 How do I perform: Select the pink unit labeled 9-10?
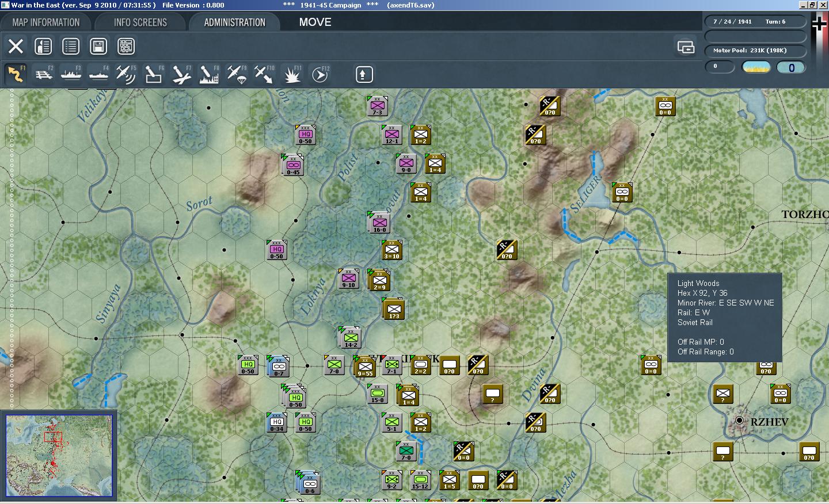pos(348,279)
